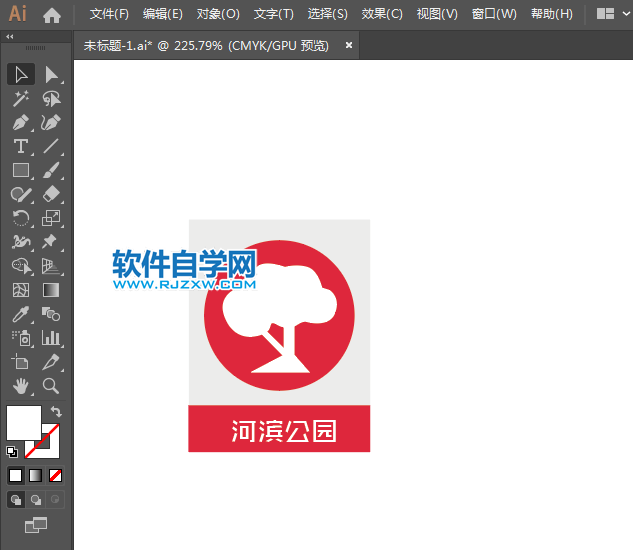Choose the Magic Wand tool
Viewport: 633px width, 550px height.
click(x=21, y=99)
